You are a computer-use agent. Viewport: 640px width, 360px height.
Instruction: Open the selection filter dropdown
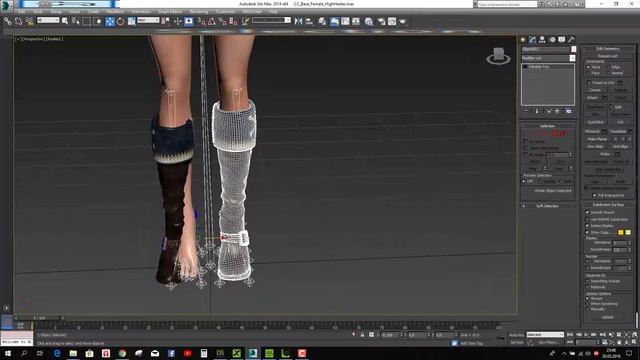48,20
